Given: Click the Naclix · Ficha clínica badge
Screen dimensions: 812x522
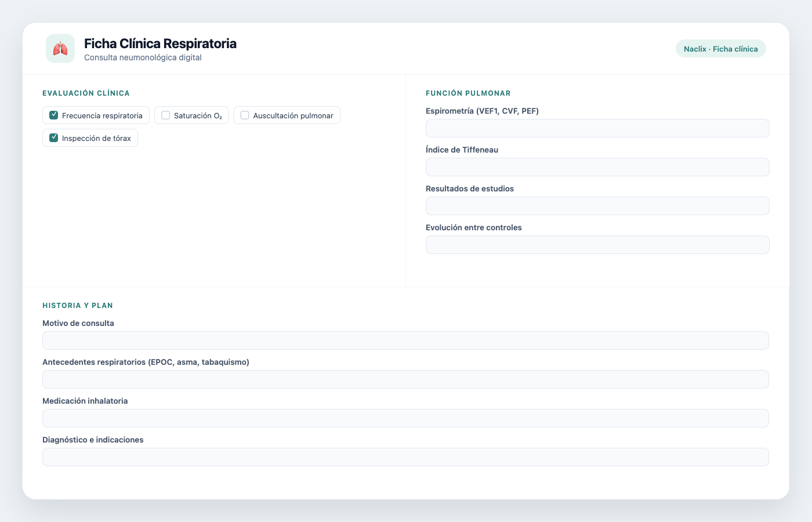Looking at the screenshot, I should [721, 49].
